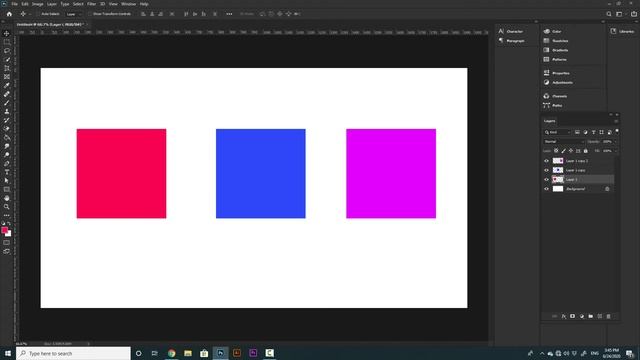Hide Layer 1 copy 2 with eye icon
This screenshot has height=360, width=640.
click(x=547, y=161)
